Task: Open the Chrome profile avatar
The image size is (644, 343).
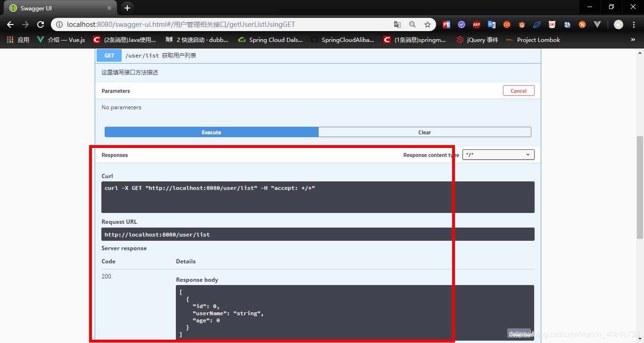Action: click(619, 24)
